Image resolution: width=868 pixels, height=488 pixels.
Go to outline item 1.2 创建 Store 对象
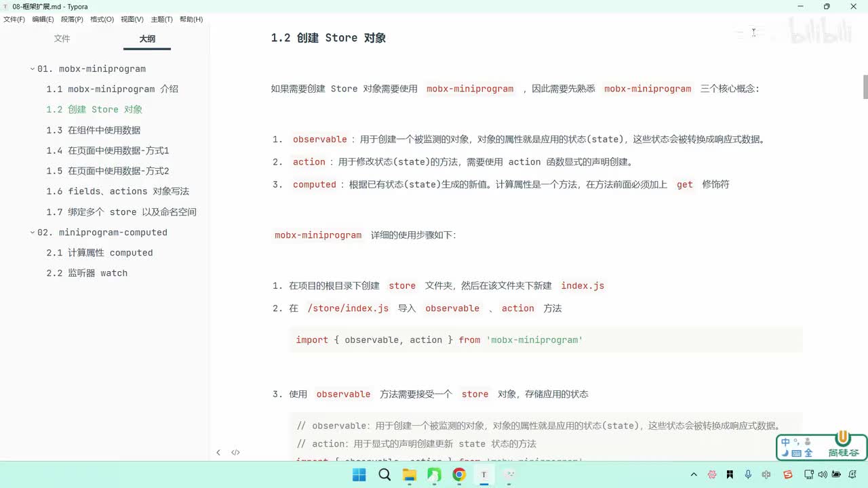94,110
